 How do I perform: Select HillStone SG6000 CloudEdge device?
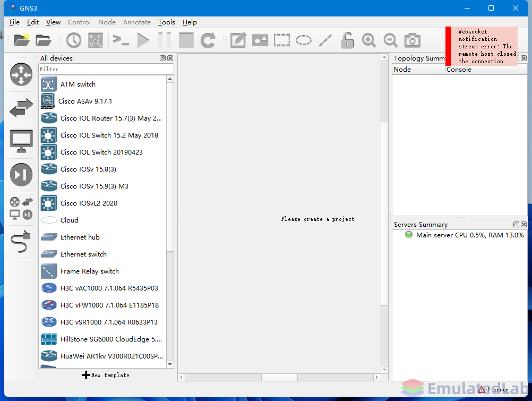(x=103, y=339)
